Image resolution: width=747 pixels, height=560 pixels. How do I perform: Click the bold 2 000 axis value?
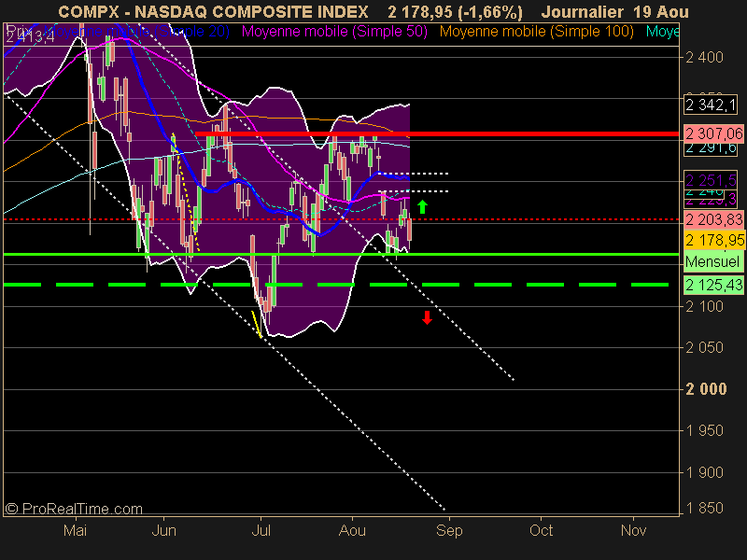click(x=706, y=389)
